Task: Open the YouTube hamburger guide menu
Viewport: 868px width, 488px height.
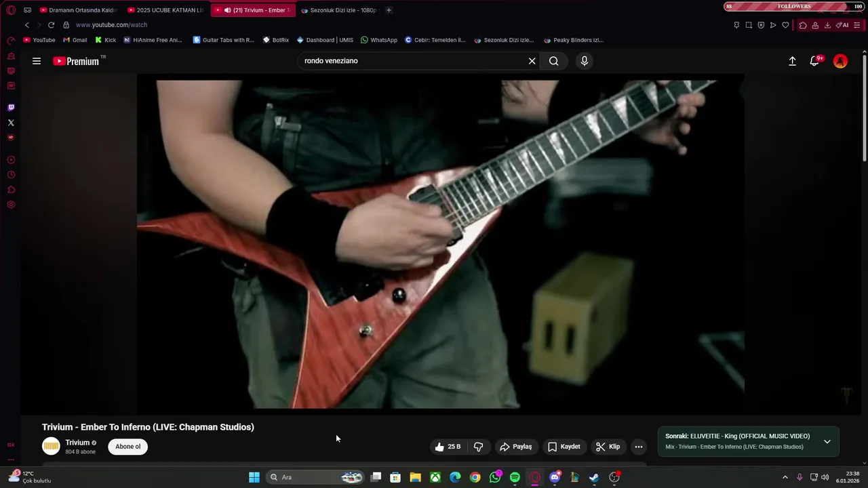Action: coord(37,61)
